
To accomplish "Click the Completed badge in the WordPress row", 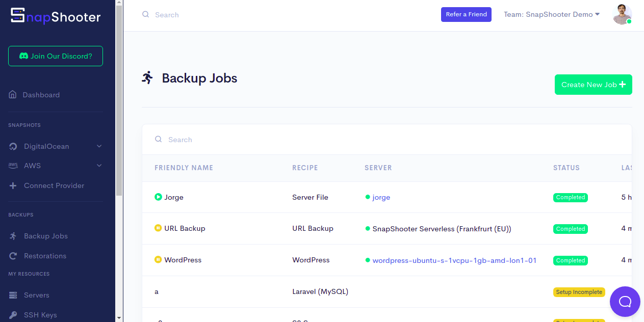I will click(571, 260).
